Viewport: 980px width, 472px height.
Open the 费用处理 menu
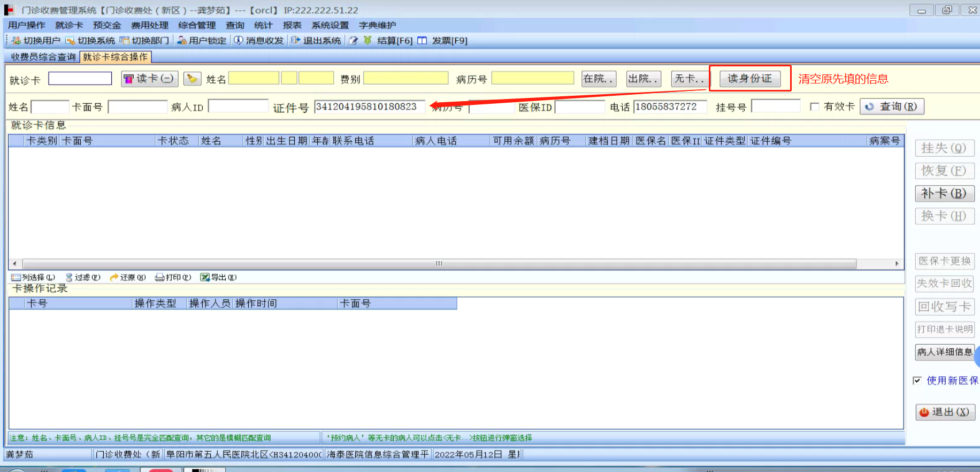tap(150, 25)
